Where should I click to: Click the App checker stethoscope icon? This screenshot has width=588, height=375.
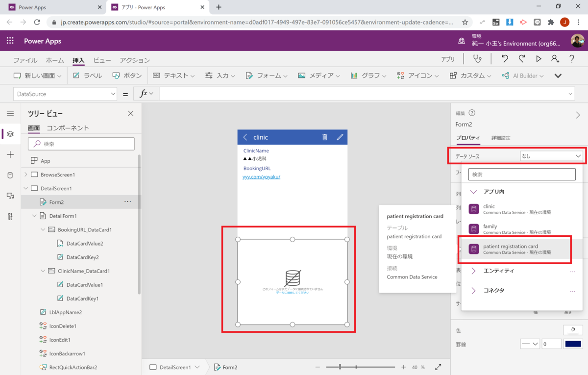tap(477, 59)
